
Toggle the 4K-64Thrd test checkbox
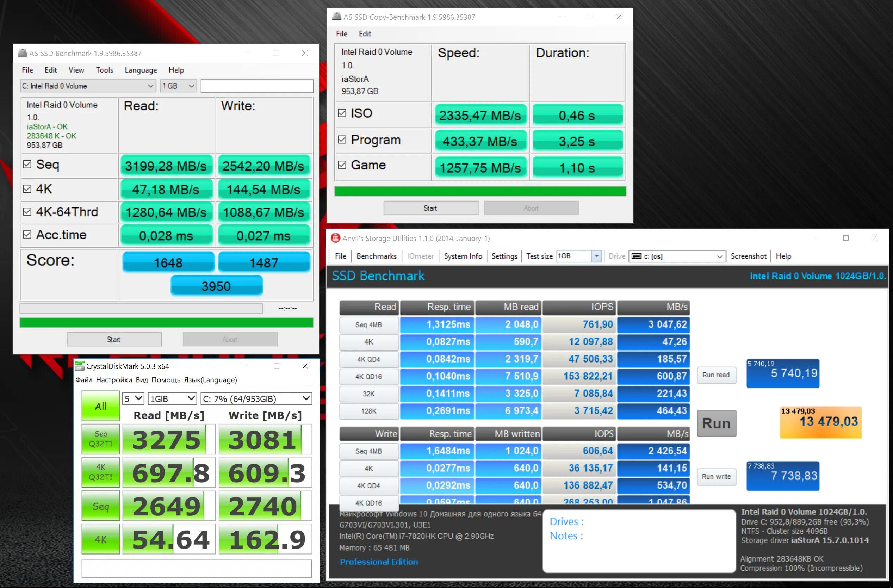pyautogui.click(x=27, y=212)
